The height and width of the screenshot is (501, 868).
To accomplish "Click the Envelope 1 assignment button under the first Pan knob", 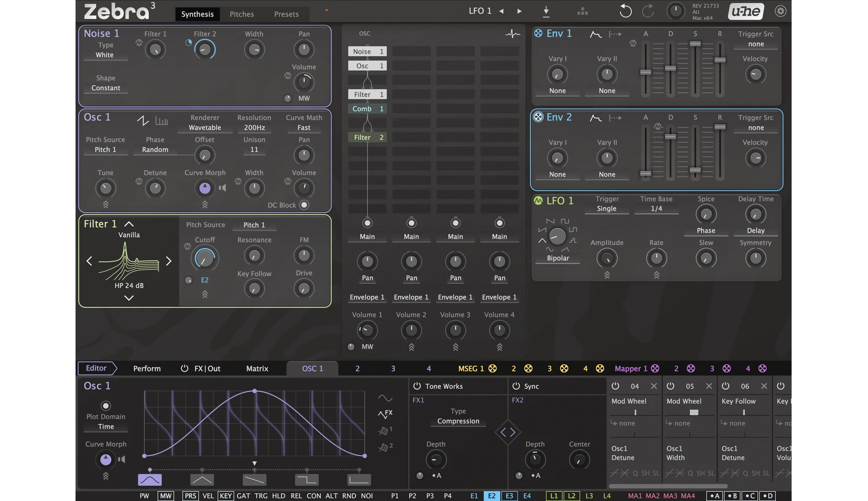I will click(x=367, y=297).
